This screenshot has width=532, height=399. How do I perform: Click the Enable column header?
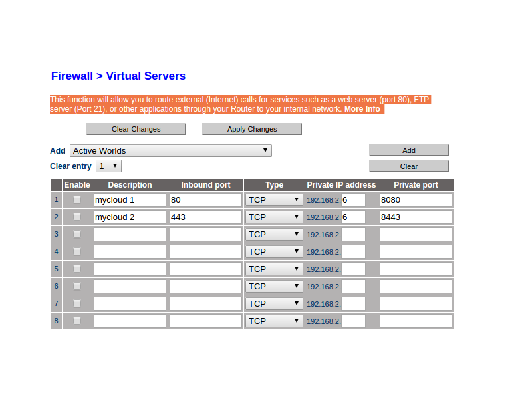coord(77,185)
